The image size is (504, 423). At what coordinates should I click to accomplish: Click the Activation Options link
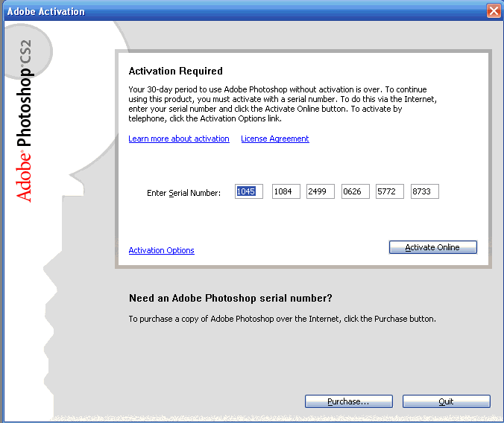pyautogui.click(x=161, y=250)
